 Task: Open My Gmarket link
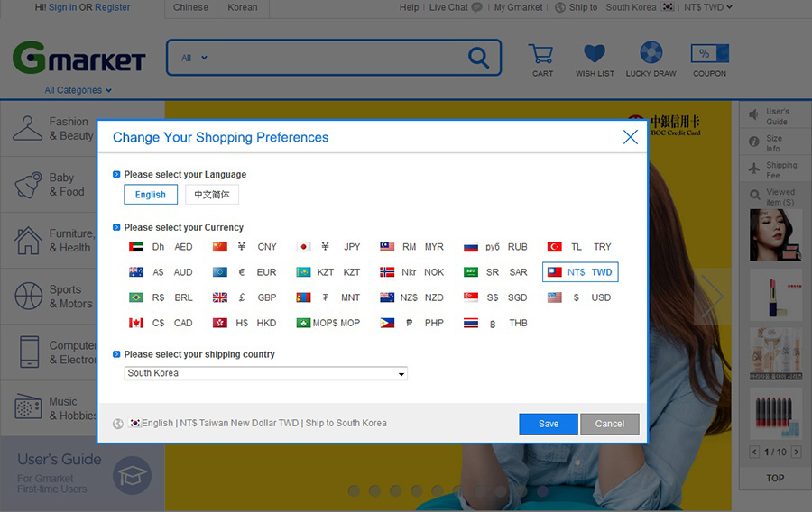pyautogui.click(x=518, y=7)
